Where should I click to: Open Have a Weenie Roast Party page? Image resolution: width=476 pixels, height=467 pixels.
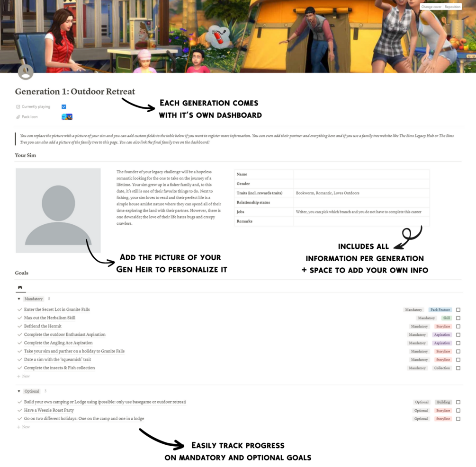pos(49,410)
